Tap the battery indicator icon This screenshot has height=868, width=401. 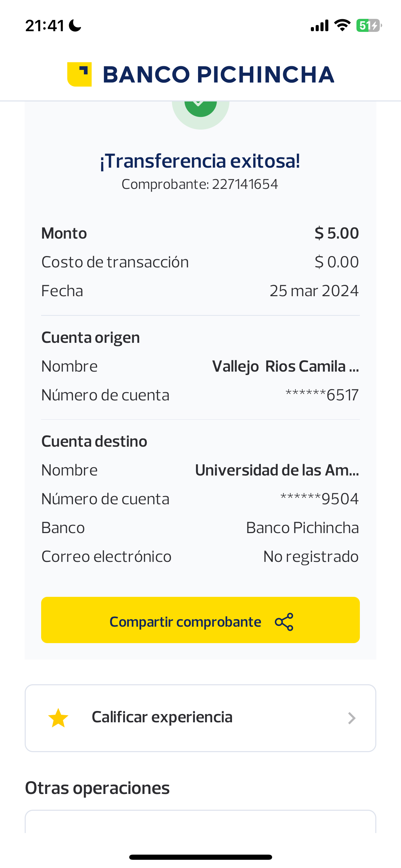[369, 25]
